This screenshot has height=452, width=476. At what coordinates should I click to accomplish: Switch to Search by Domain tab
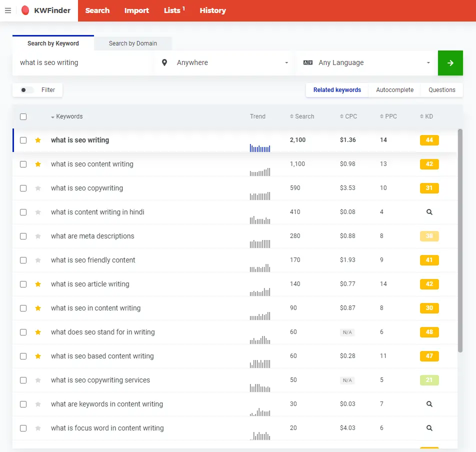pos(133,43)
